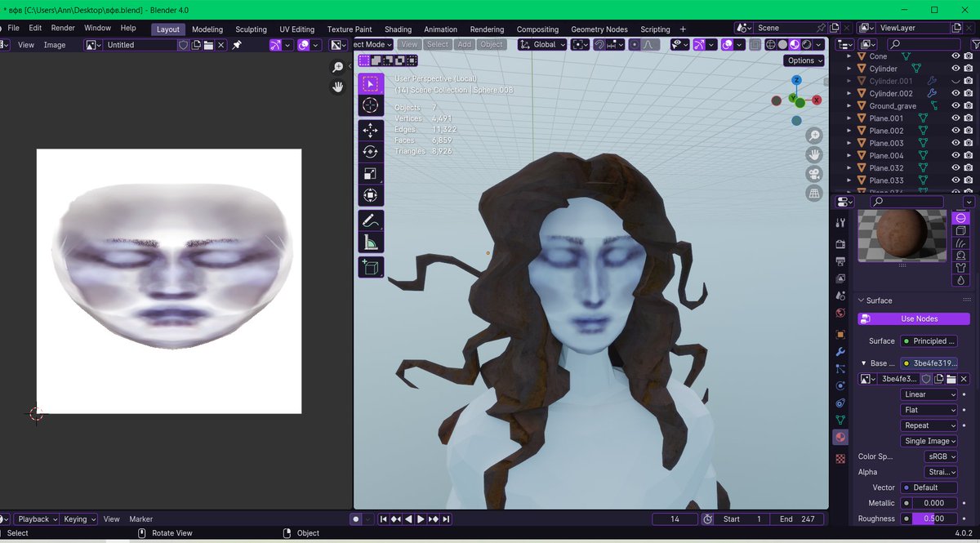Screen dimensions: 980x543
Task: Toggle visibility of Cylinder.001
Action: pyautogui.click(x=955, y=81)
